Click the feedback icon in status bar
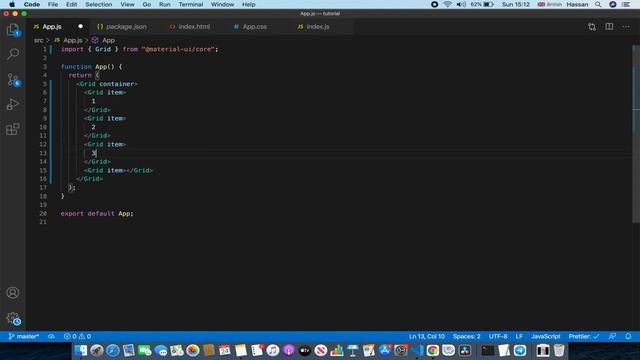Viewport: 640px width, 360px height. 612,336
